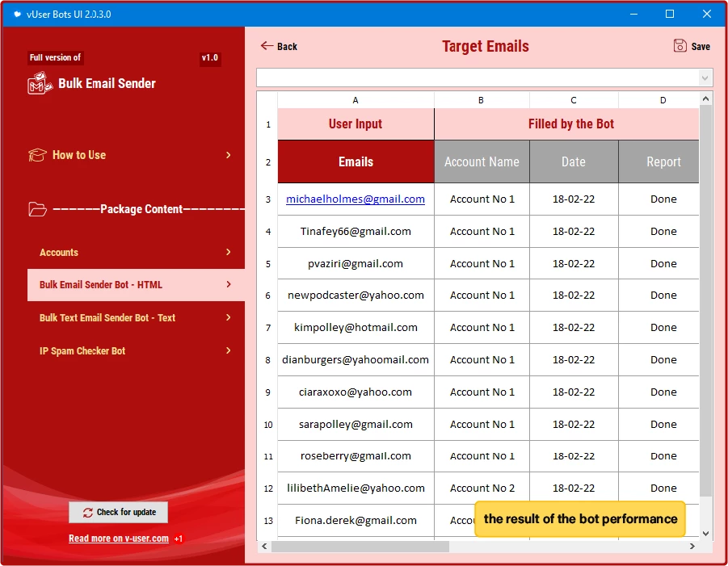728x566 pixels.
Task: Select the sarapolley@gmail.com cell
Action: pyautogui.click(x=356, y=425)
